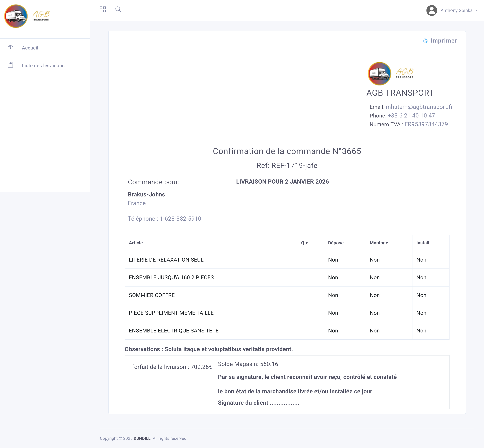Click the DUNDILL footer text

(x=142, y=438)
